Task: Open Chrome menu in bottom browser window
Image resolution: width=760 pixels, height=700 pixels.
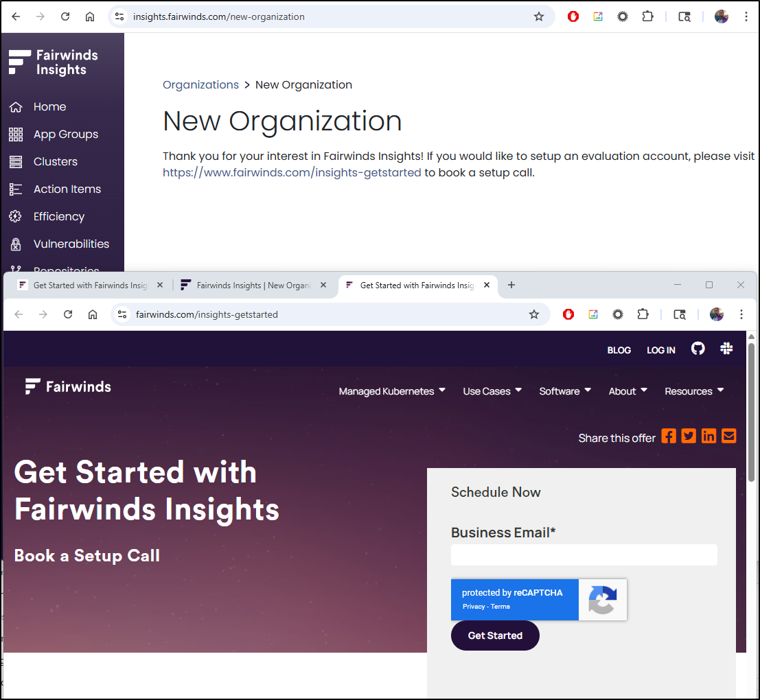Action: pyautogui.click(x=741, y=314)
